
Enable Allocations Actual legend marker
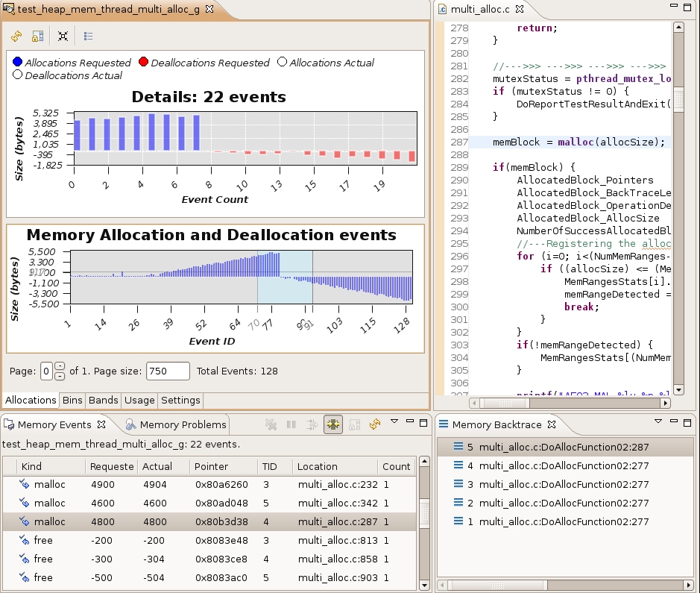[282, 63]
